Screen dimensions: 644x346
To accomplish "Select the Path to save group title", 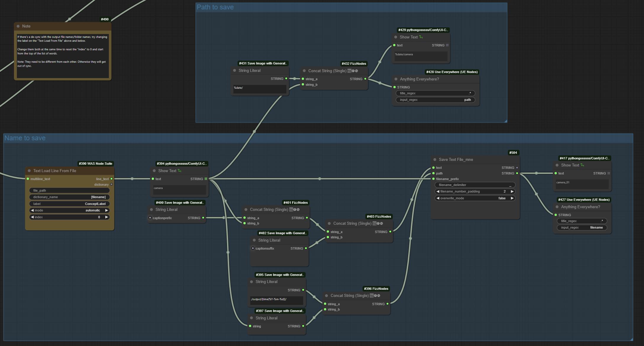I will click(x=215, y=7).
